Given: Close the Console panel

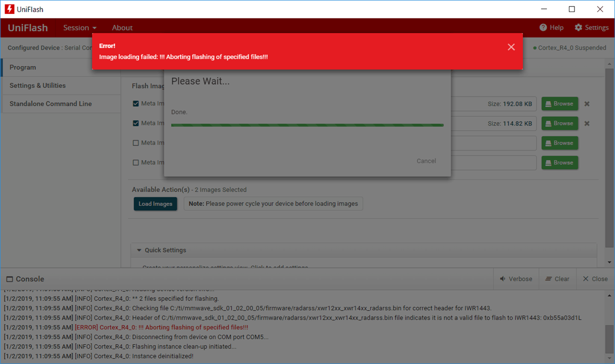Looking at the screenshot, I should click(595, 279).
